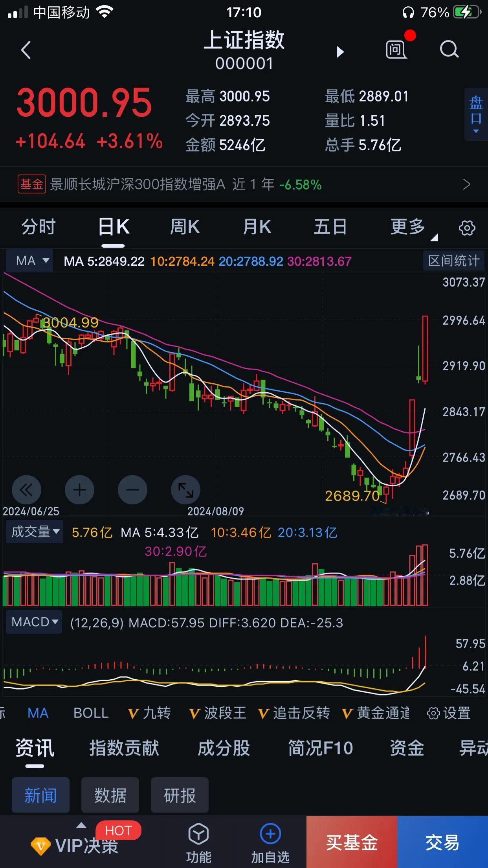
Task: Open 成交量 indicator dropdown
Action: click(35, 532)
